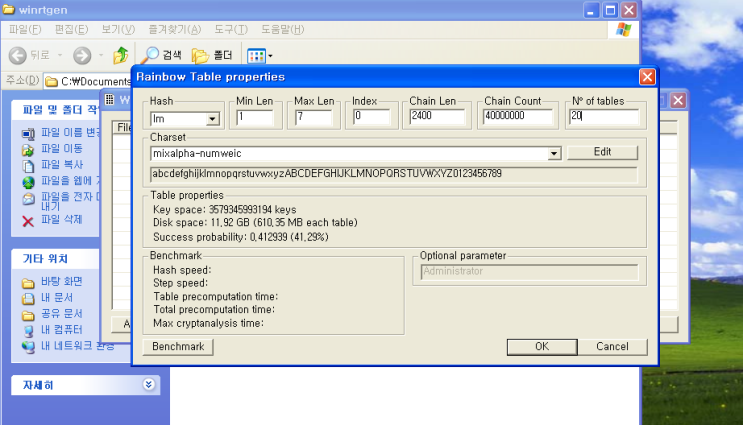Image resolution: width=743 pixels, height=425 pixels.
Task: Click the Key space value text
Action: pos(252,210)
